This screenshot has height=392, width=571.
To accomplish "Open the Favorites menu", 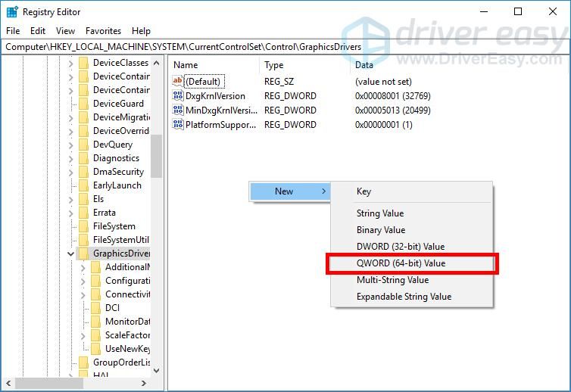I will click(103, 31).
